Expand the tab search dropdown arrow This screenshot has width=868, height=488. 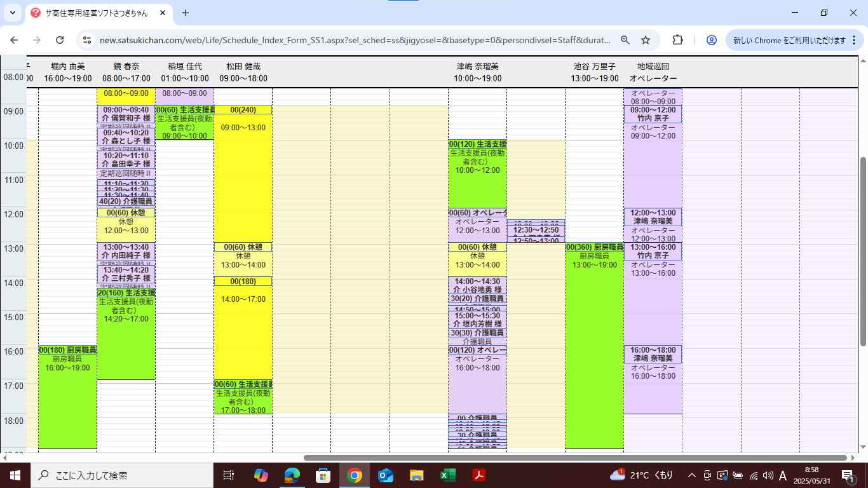(13, 13)
